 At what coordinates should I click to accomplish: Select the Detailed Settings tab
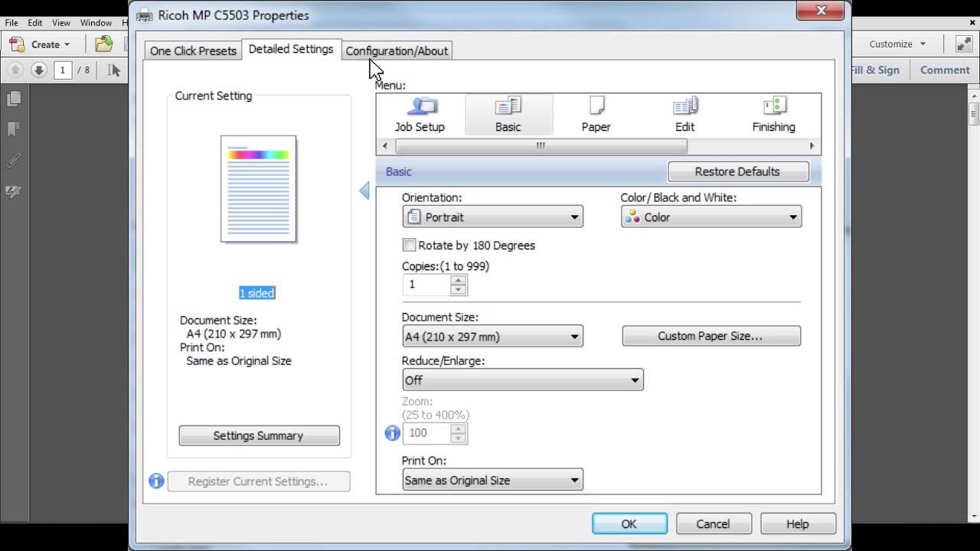(291, 49)
